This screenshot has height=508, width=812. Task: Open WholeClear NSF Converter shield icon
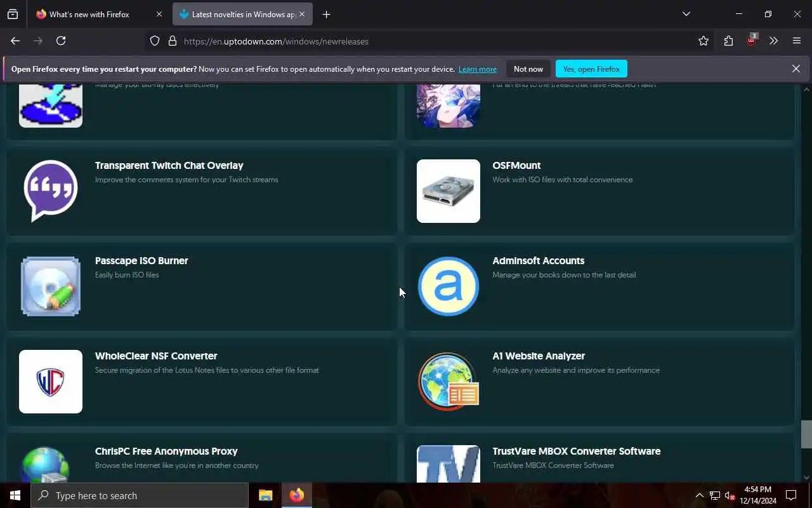pyautogui.click(x=51, y=382)
